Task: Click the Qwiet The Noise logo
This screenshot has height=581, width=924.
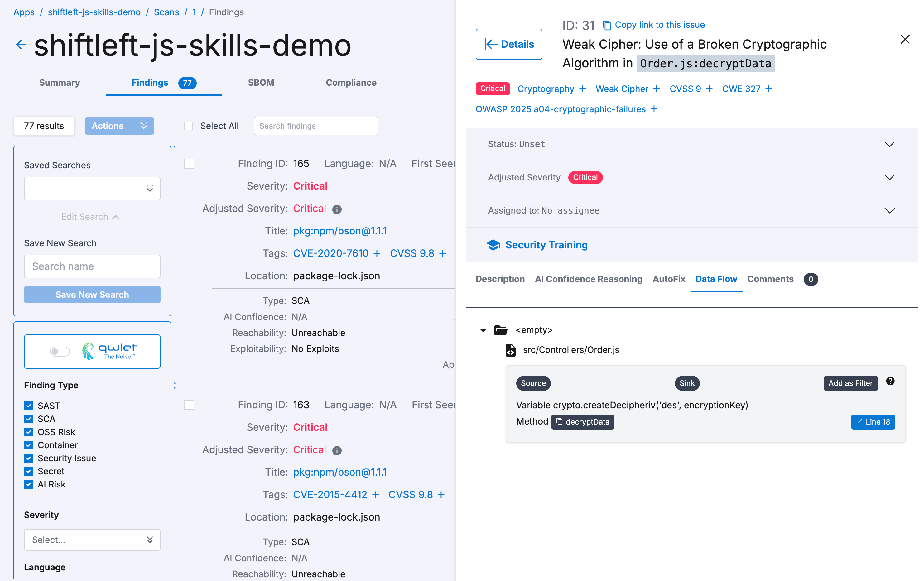Action: tap(109, 351)
